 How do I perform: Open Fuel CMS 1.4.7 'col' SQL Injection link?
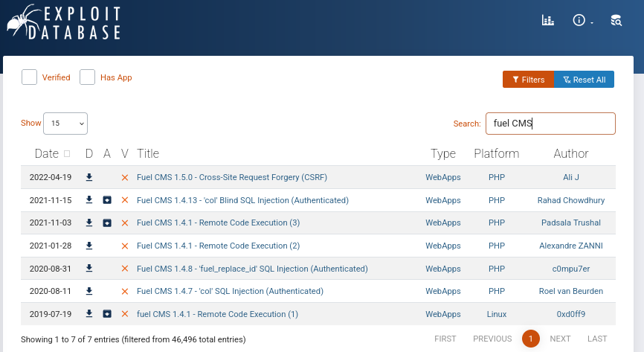230,291
